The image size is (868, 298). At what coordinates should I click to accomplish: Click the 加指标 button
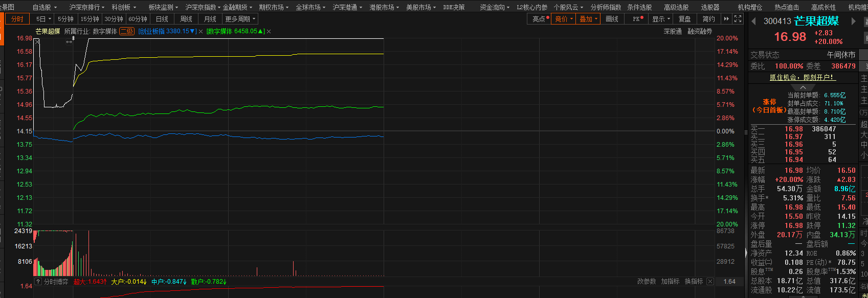[670, 282]
